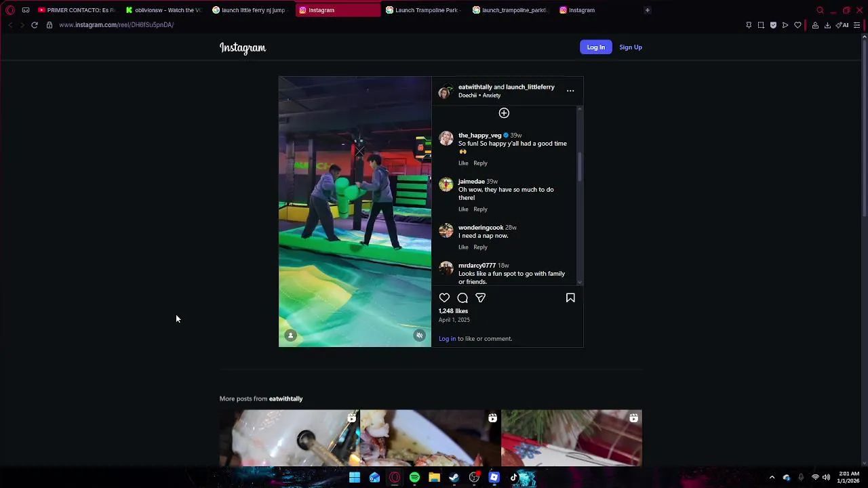
Task: Open the third reel thumbnail under More posts
Action: [x=572, y=438]
